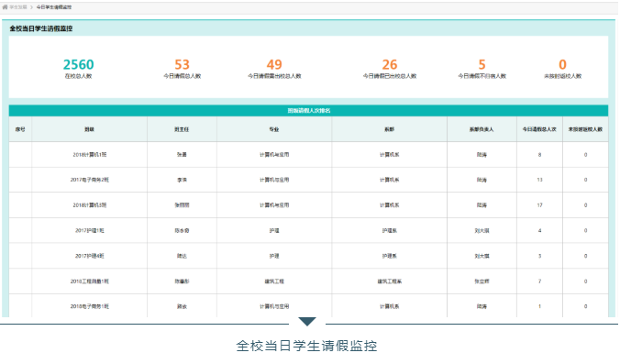The height and width of the screenshot is (364, 620).
Task: Click leave count 17 for 2018计算机3班
Action: [539, 205]
